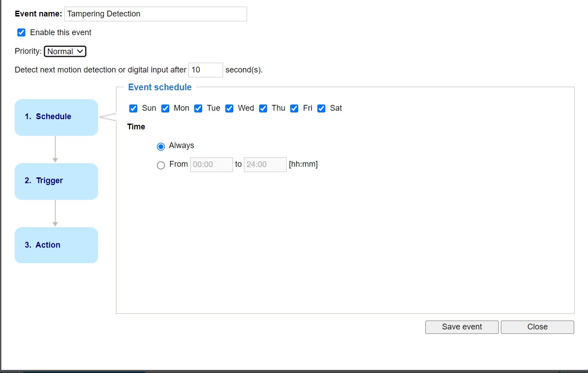Open the Priority dropdown
The width and height of the screenshot is (588, 373).
coord(65,51)
